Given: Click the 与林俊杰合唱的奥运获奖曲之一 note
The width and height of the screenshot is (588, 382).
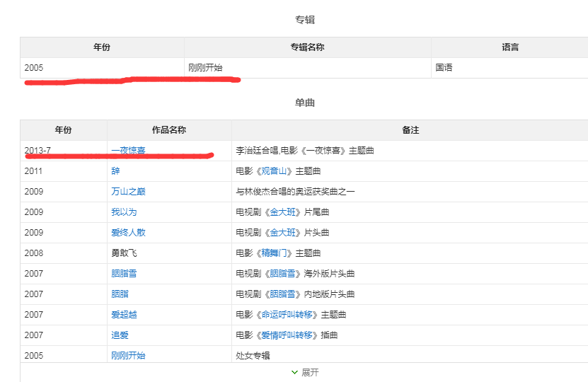Looking at the screenshot, I should click(295, 192).
